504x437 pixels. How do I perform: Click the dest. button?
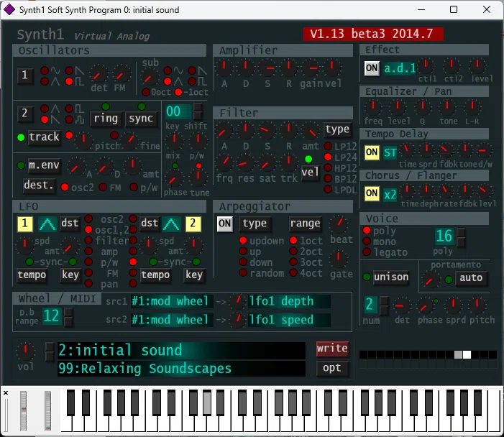[39, 185]
